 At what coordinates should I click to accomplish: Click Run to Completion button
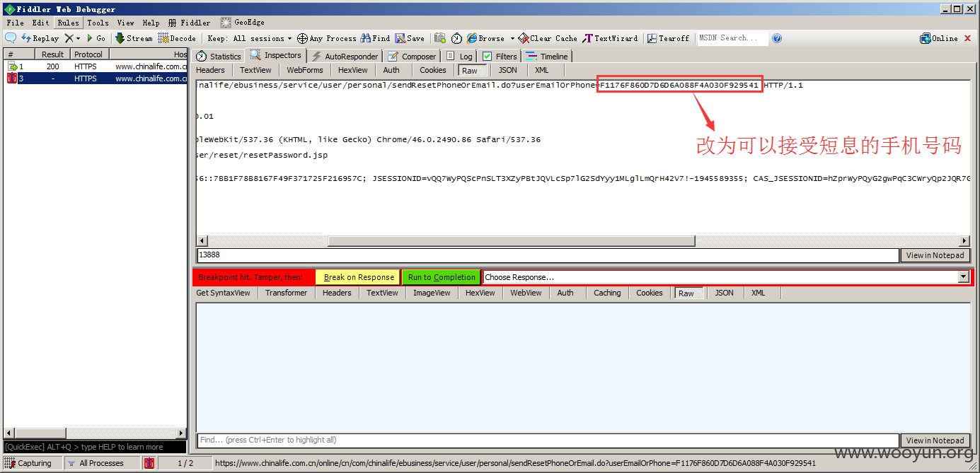coord(442,277)
